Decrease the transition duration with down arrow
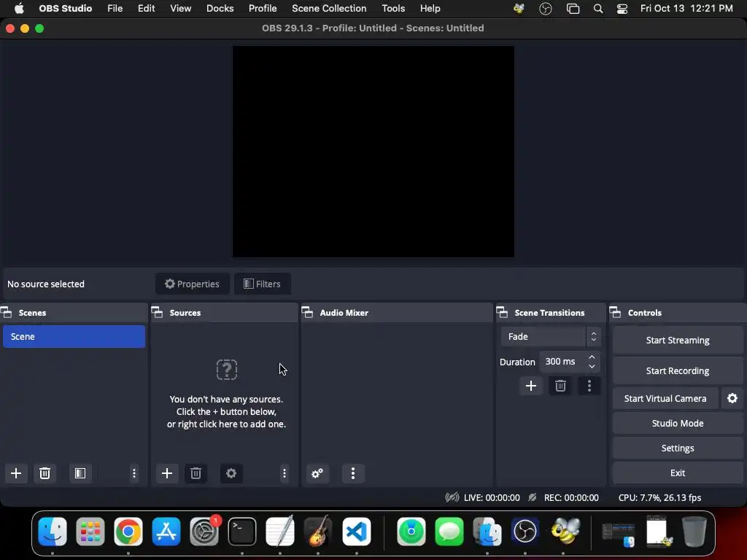 [592, 366]
